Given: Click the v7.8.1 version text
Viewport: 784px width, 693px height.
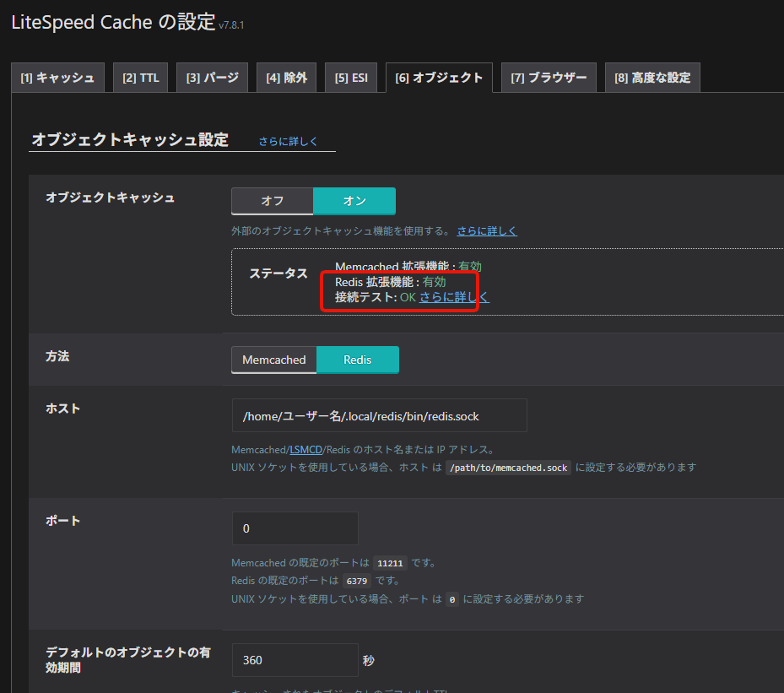Looking at the screenshot, I should [231, 25].
